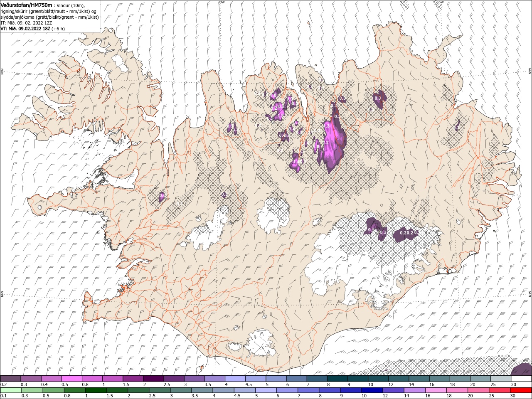Pick the hot pink 20 rain legend swatch
This screenshot has width=532, height=399.
click(478, 390)
